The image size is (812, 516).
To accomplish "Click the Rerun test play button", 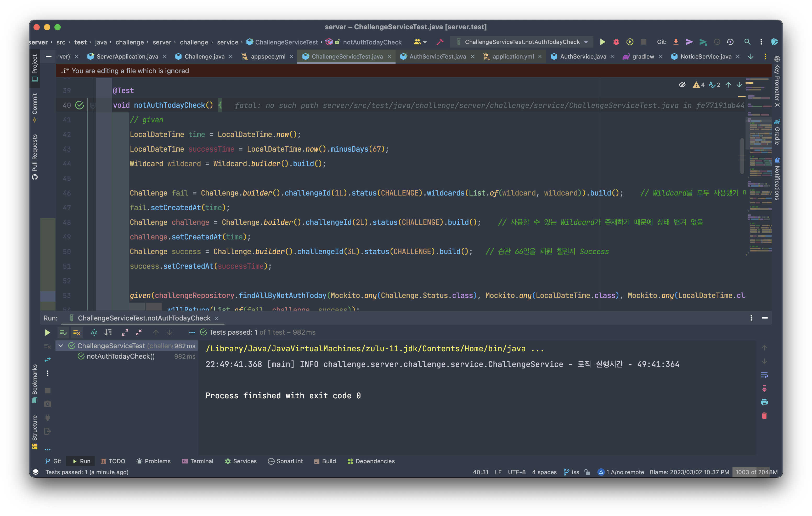I will [x=48, y=332].
